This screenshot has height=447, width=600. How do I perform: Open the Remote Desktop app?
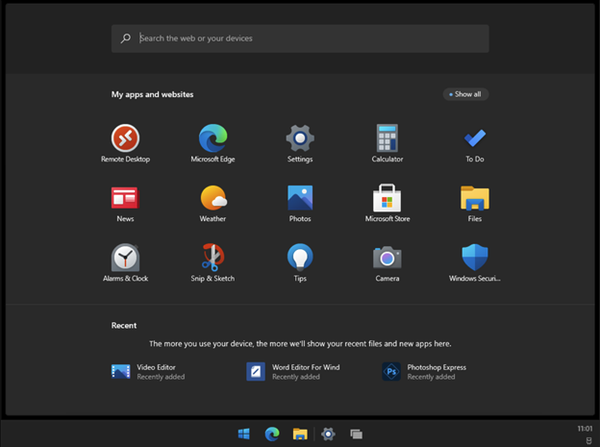(125, 143)
